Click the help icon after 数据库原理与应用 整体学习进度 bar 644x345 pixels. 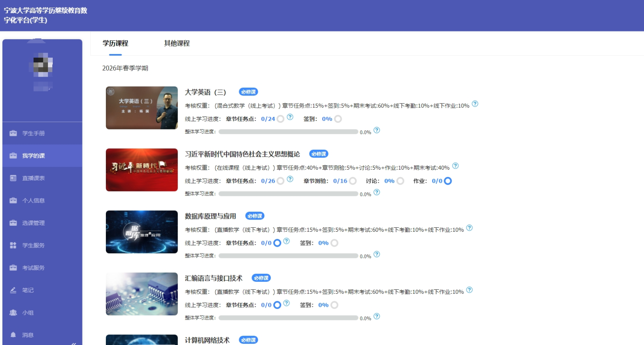[377, 254]
